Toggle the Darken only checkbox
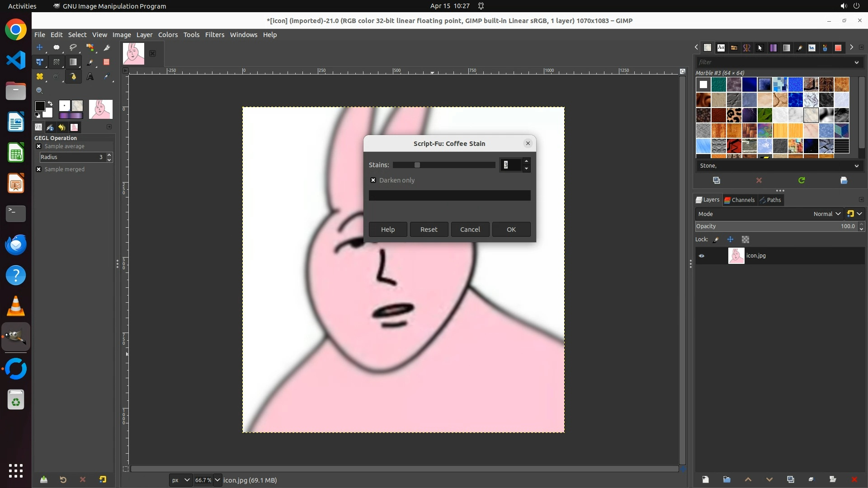 click(373, 180)
